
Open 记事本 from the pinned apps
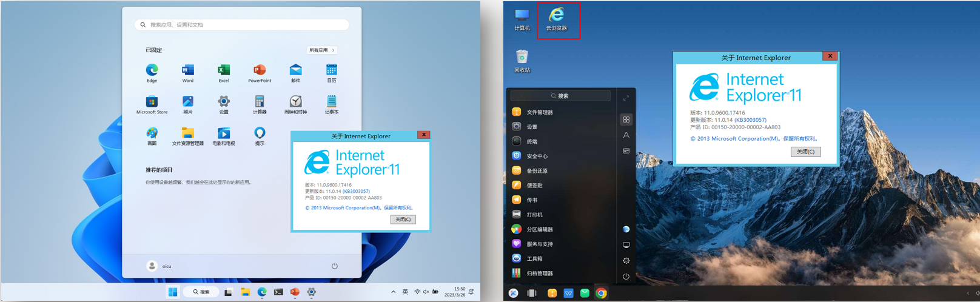331,102
